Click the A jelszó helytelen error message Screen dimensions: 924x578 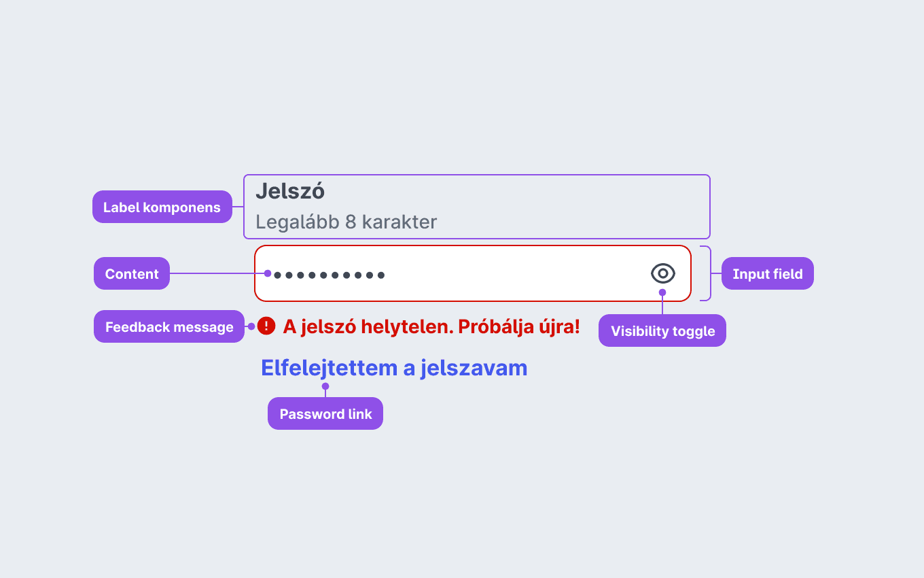(x=431, y=326)
